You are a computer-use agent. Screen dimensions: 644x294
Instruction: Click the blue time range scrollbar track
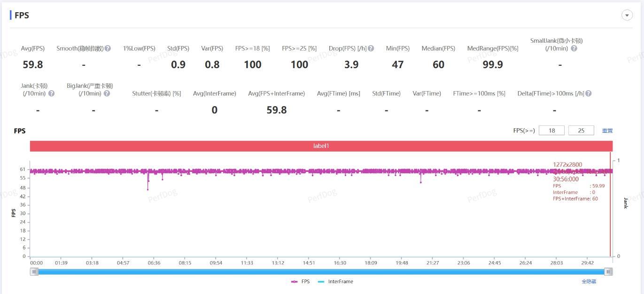[x=321, y=271]
